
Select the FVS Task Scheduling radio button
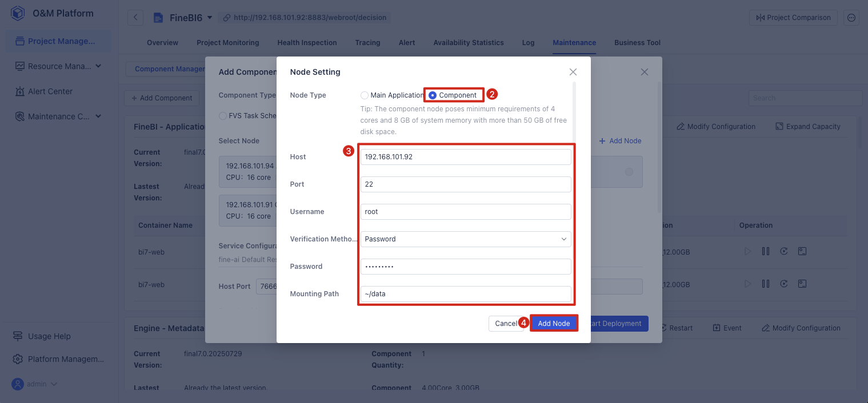coord(223,115)
